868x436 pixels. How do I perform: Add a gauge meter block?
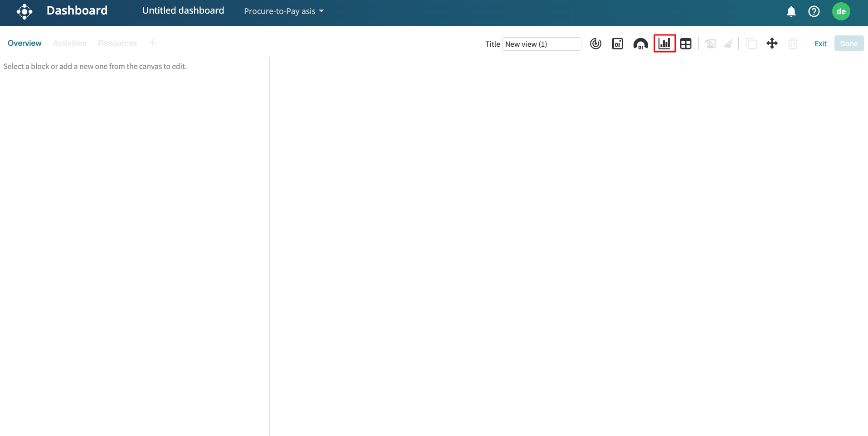(640, 44)
